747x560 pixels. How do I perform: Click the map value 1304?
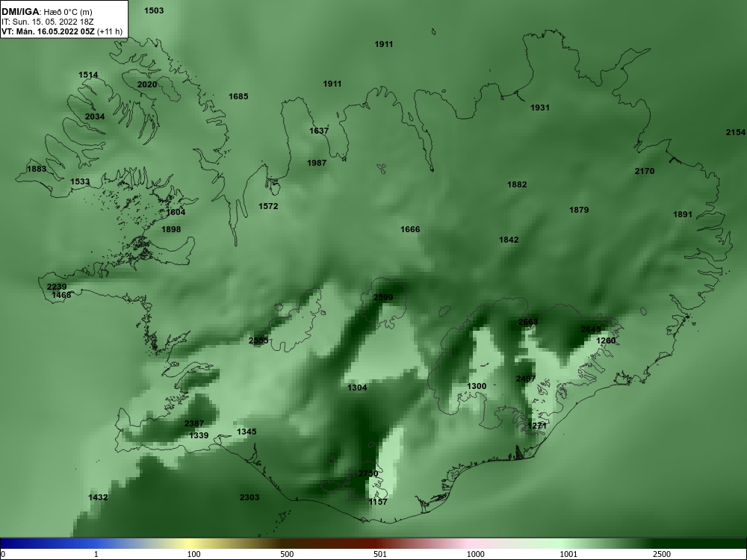(x=357, y=388)
